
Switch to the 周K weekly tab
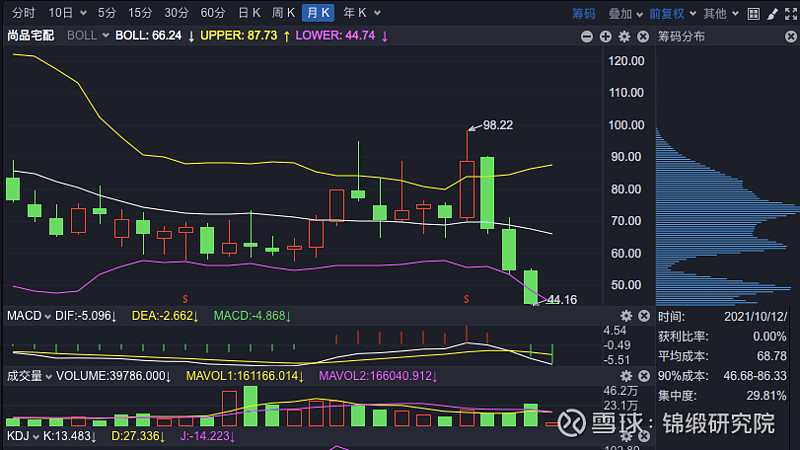283,13
